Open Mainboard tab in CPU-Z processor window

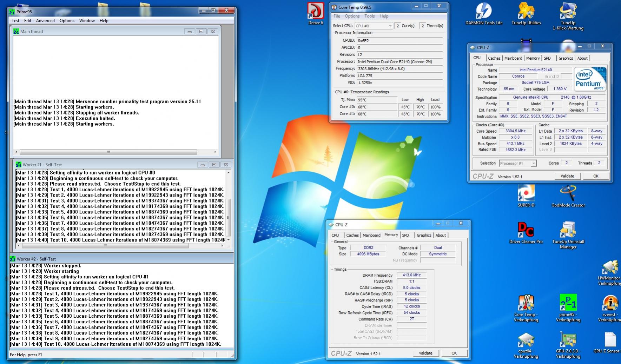513,58
